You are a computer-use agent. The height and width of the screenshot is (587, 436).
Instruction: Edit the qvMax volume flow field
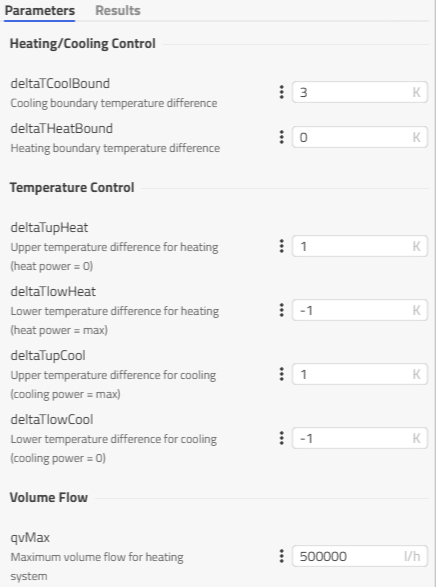point(360,556)
